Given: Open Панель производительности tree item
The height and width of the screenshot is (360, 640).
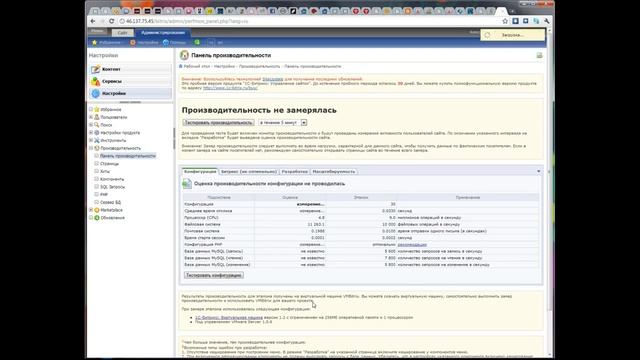Looking at the screenshot, I should (128, 156).
